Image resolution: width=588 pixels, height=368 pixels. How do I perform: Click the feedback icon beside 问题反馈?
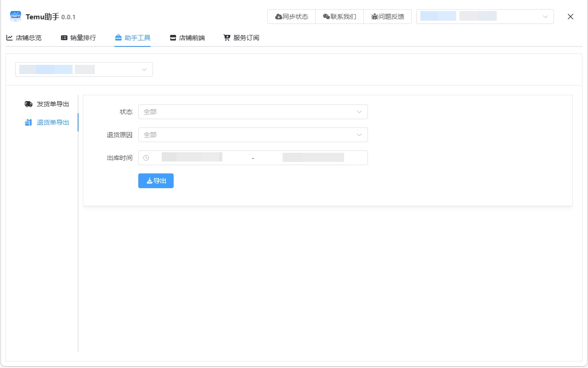pyautogui.click(x=375, y=16)
